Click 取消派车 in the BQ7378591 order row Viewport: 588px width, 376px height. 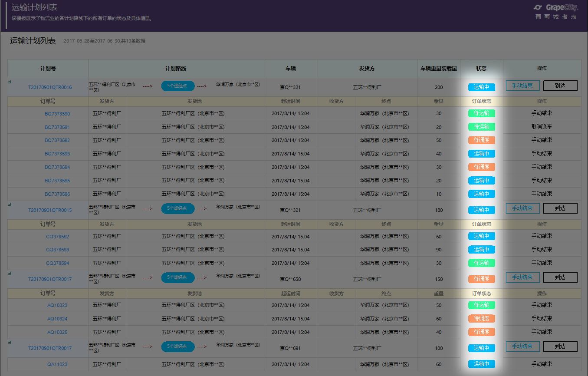[x=542, y=127]
